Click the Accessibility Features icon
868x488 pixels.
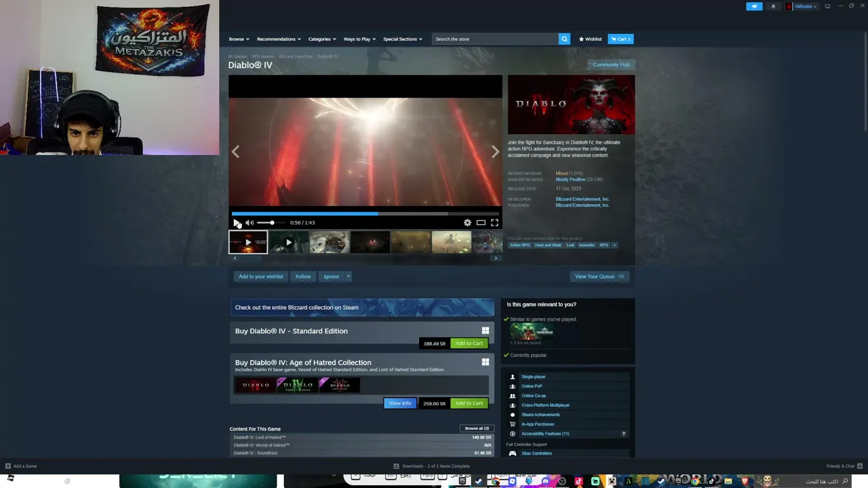point(513,434)
